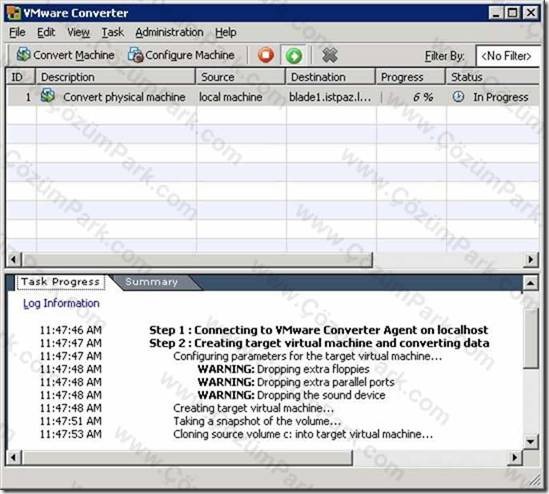
Task: Click the Configure Machine toolbar button
Action: tap(181, 55)
